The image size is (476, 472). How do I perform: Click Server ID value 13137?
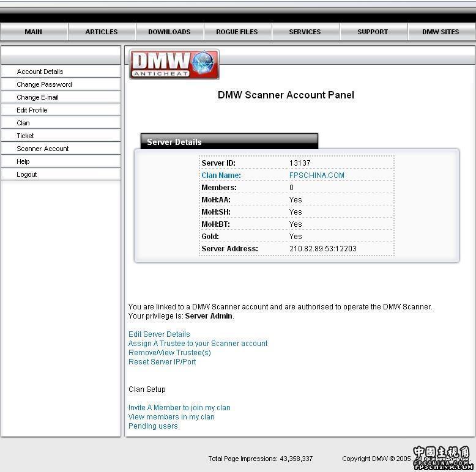coord(300,163)
